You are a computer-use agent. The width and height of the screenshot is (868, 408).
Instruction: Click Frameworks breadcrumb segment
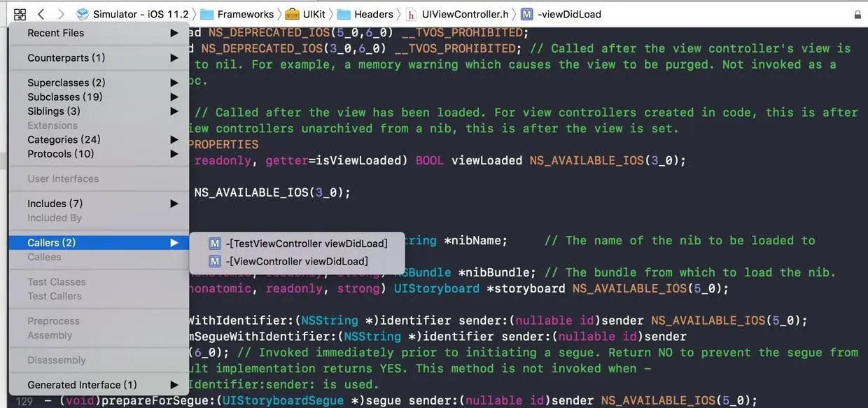pos(246,14)
